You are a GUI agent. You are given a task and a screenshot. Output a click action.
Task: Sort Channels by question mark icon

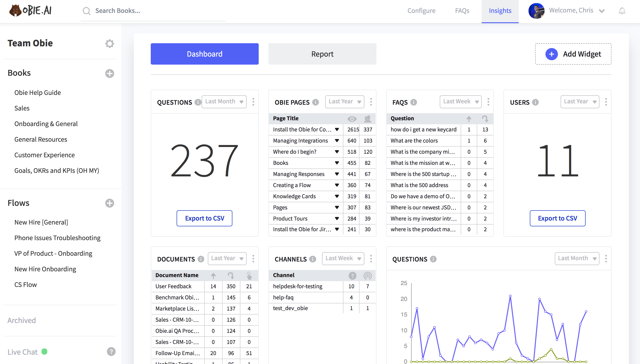click(x=352, y=276)
